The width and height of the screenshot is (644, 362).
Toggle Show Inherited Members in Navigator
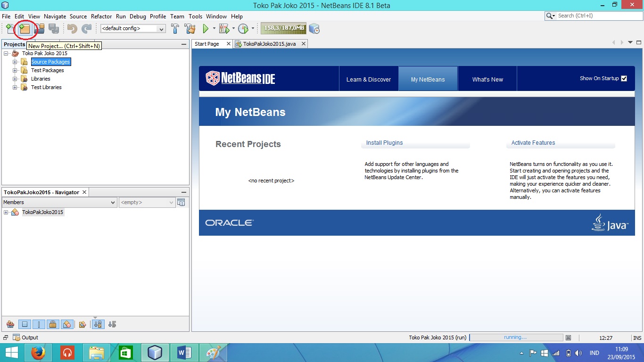10,324
